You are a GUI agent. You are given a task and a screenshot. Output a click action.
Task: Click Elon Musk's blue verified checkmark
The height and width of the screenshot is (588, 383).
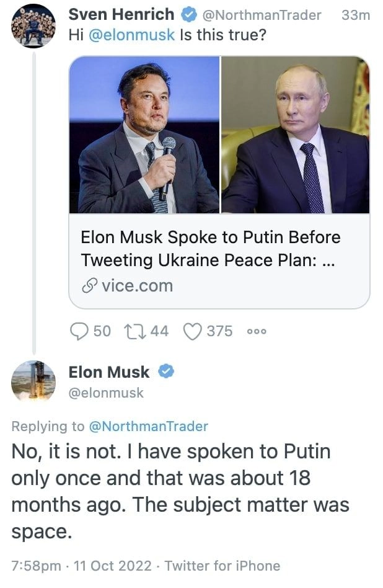click(165, 372)
